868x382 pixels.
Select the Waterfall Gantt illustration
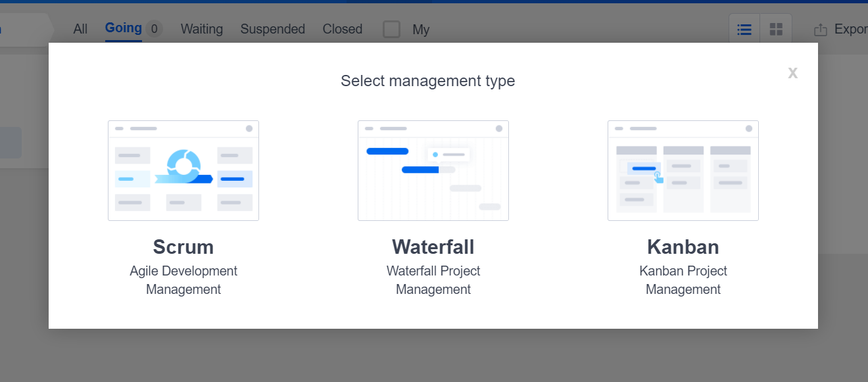433,170
